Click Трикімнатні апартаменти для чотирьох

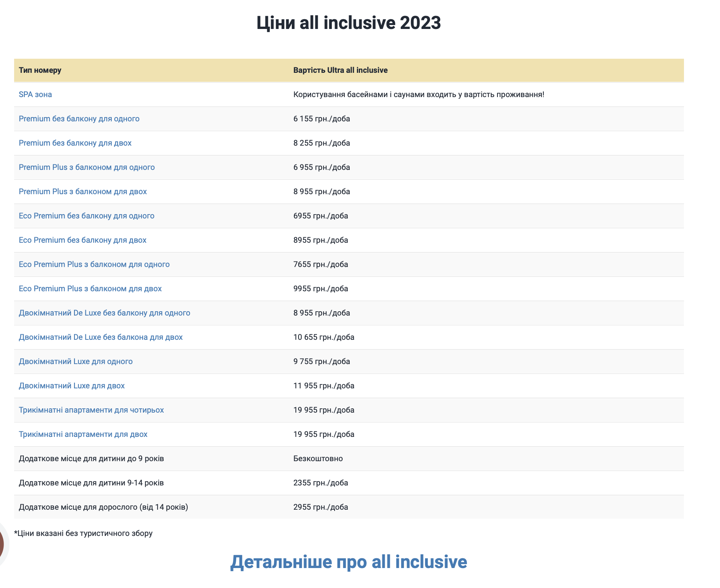click(91, 410)
